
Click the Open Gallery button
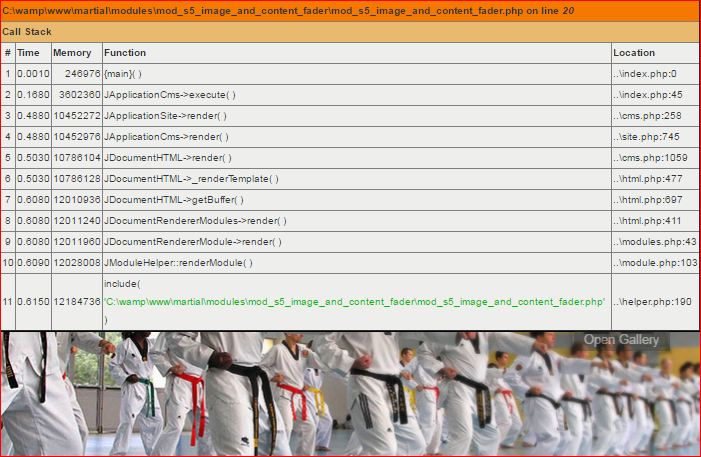621,340
